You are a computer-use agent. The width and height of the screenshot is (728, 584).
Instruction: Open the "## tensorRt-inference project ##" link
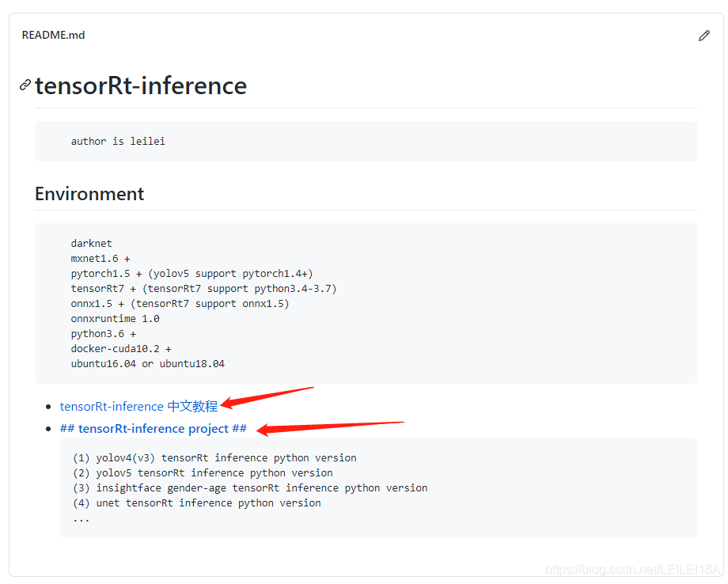(154, 429)
